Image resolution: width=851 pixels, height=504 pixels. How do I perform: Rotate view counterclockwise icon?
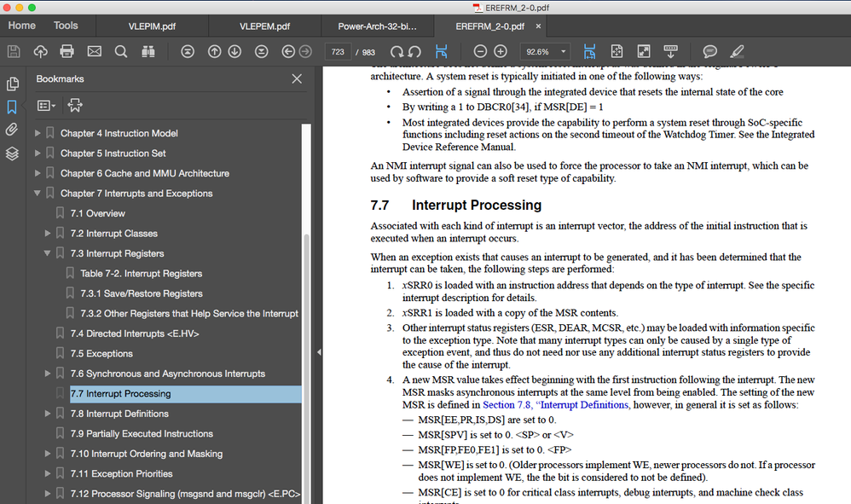pos(414,51)
